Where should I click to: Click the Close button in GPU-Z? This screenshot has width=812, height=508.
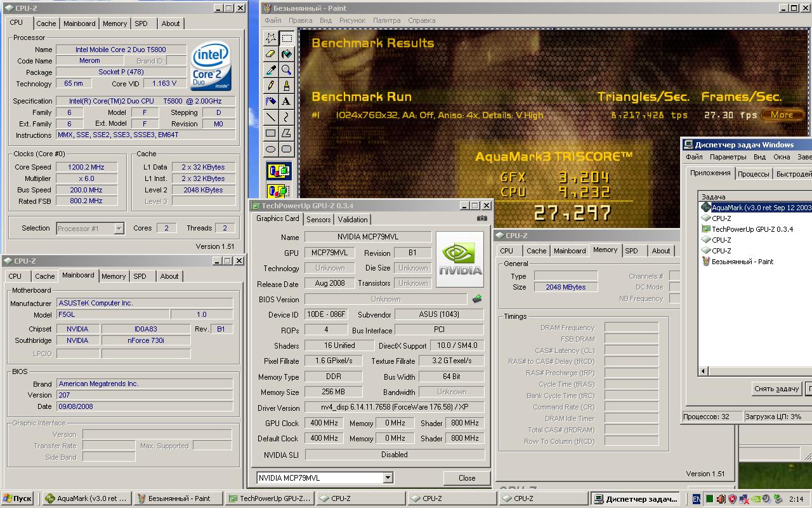pos(467,478)
